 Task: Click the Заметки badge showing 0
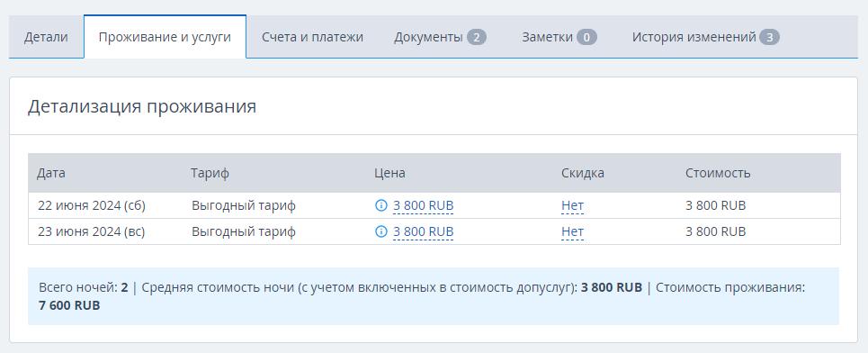(586, 37)
